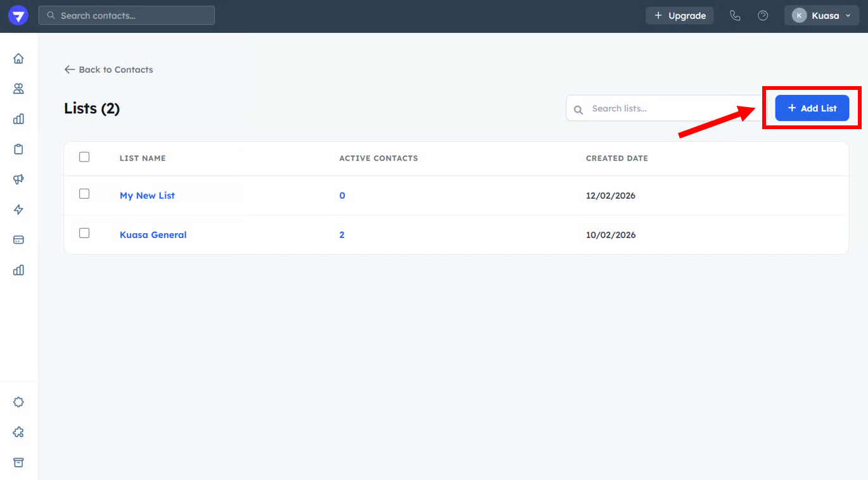Viewport: 868px width, 480px height.
Task: Open the Home icon in sidebar
Action: pos(18,59)
